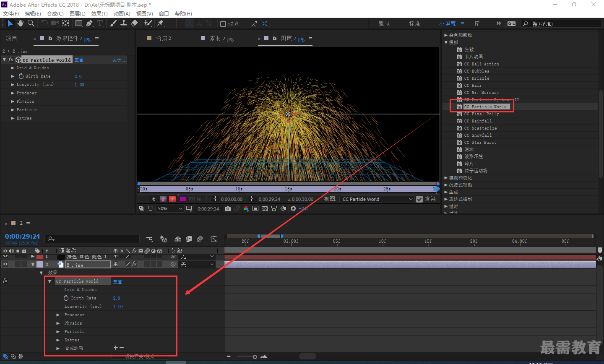The image size is (604, 364).
Task: Open the 动画(A) menu
Action: coord(122,14)
